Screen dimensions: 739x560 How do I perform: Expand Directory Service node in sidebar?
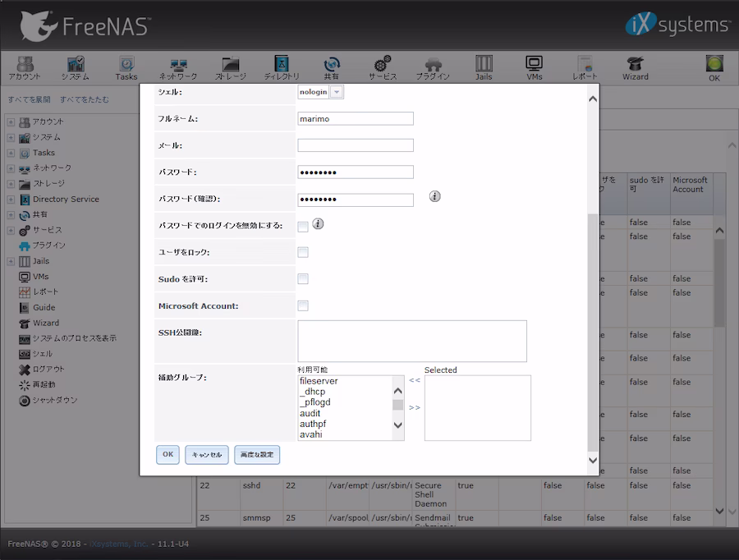pos(11,200)
